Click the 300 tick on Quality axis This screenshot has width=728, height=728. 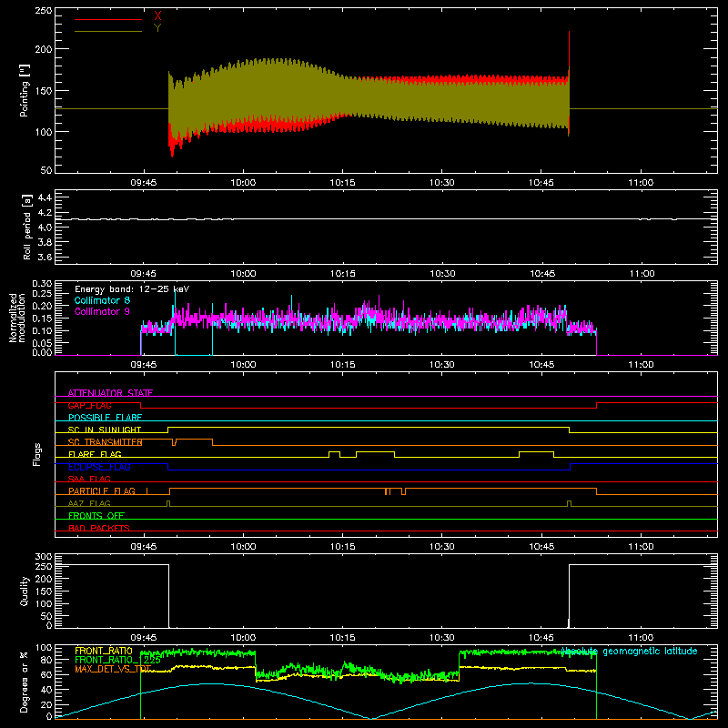[44, 557]
